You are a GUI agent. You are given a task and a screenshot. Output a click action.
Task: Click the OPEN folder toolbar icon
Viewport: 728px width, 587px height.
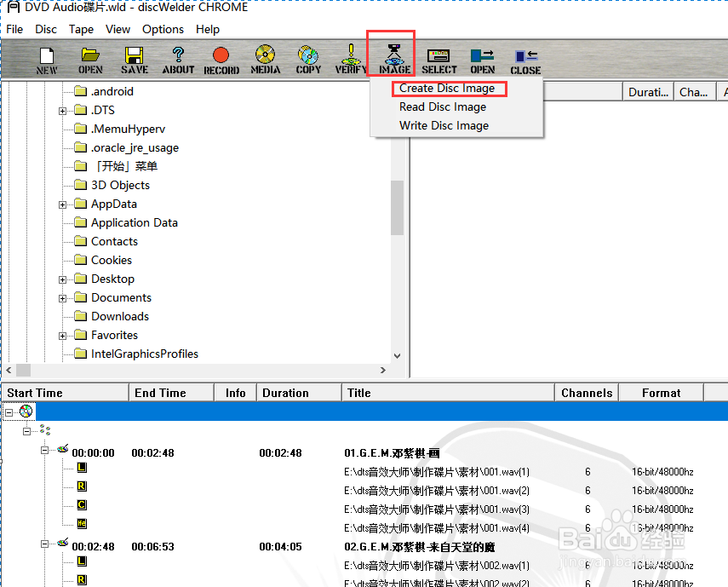pyautogui.click(x=90, y=60)
